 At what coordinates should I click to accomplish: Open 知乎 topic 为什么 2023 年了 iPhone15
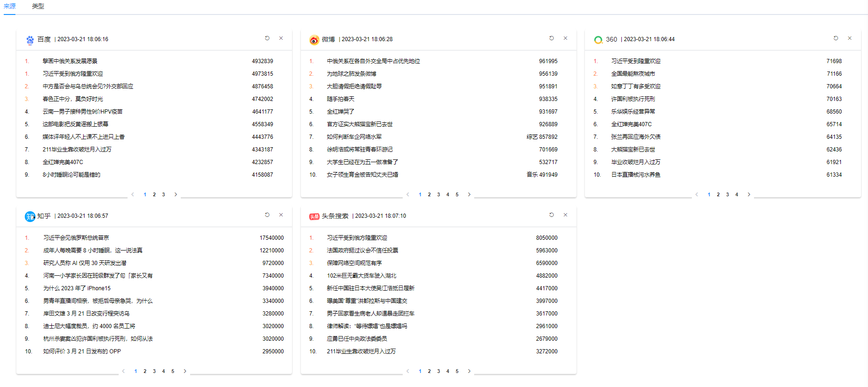click(x=77, y=288)
